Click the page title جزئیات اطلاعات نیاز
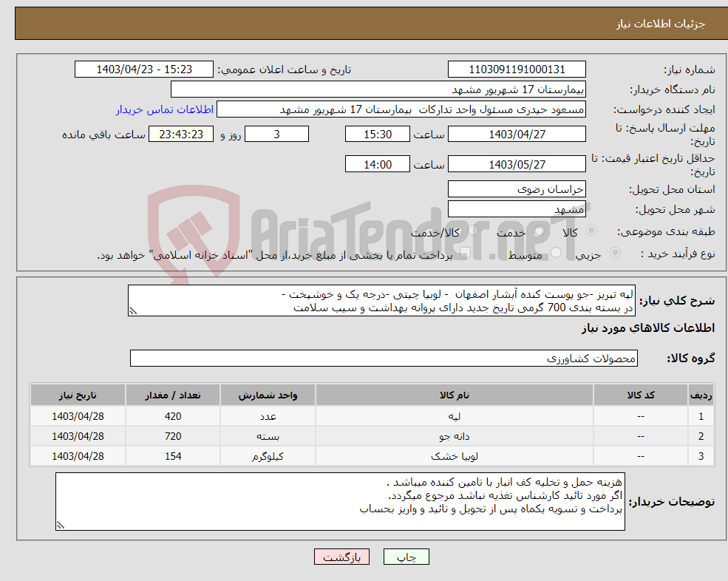 [661, 24]
